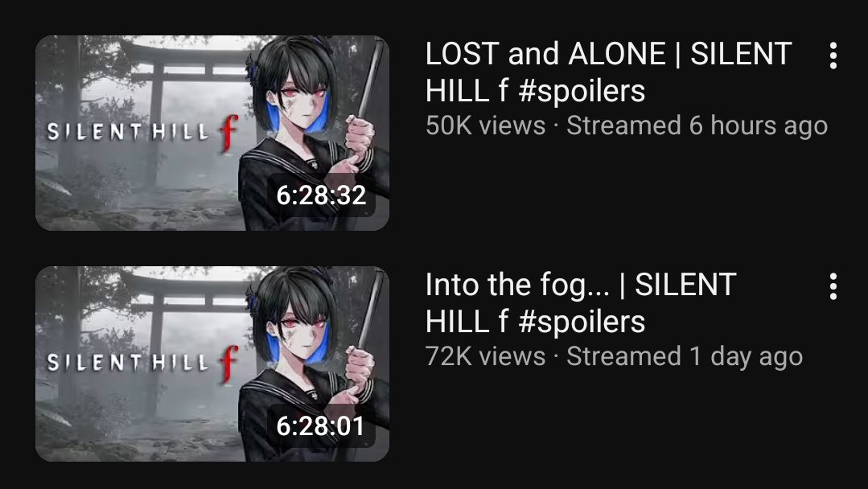Click the Streamed 6 hours ago label

point(697,126)
